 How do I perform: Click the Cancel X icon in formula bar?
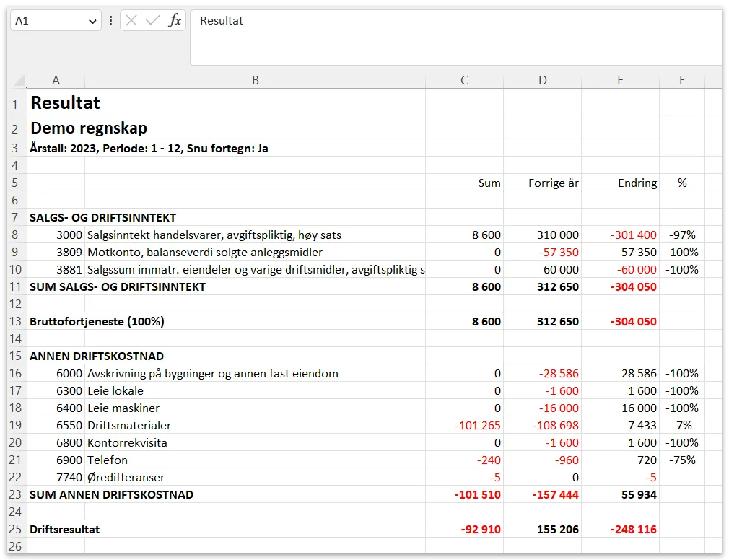[131, 21]
